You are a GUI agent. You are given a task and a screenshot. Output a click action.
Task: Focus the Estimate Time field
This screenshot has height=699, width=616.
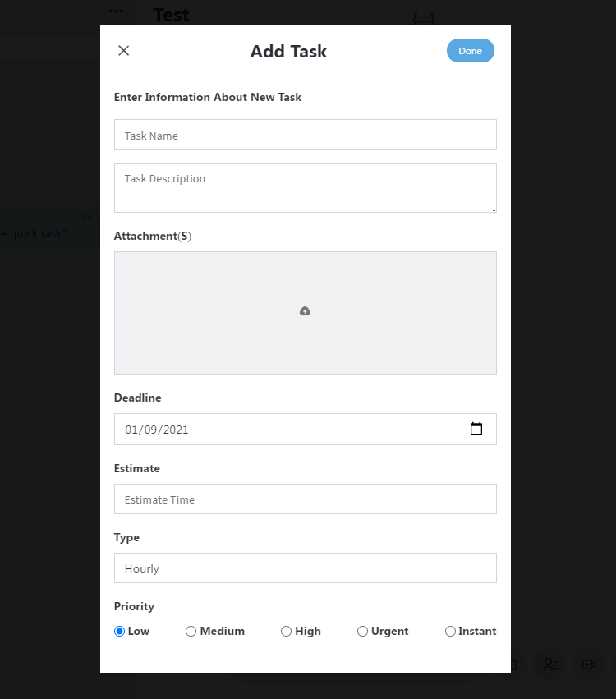(306, 499)
